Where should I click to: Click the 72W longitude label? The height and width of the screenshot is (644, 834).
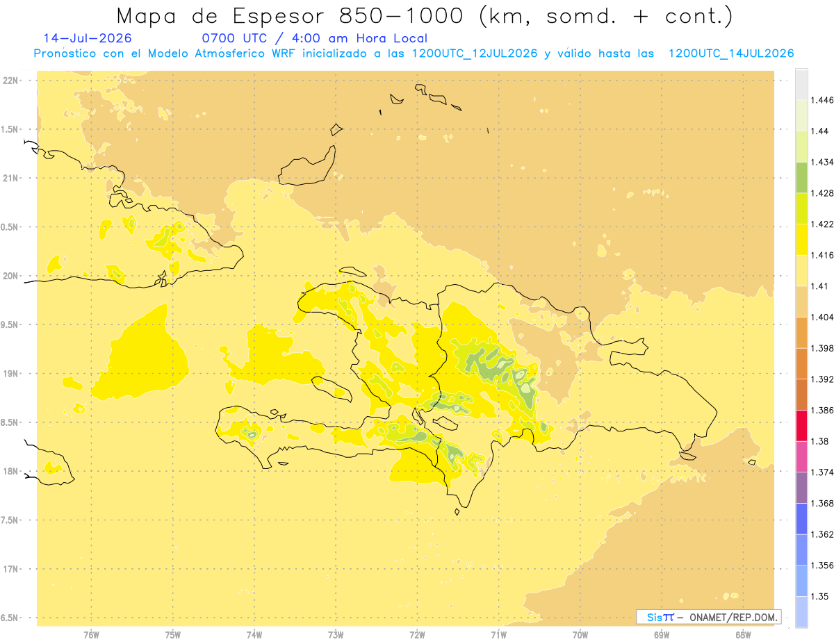(x=417, y=635)
